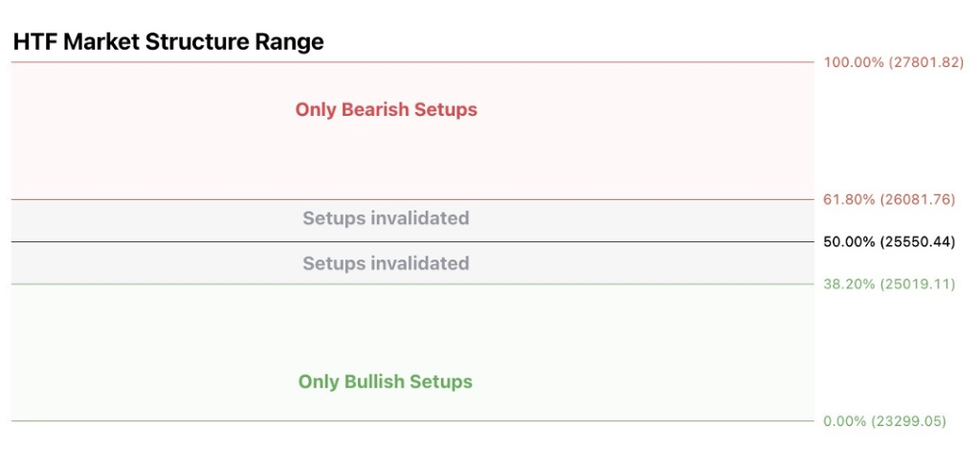Click the Only Bullish Setups label
980x450 pixels.
point(385,381)
